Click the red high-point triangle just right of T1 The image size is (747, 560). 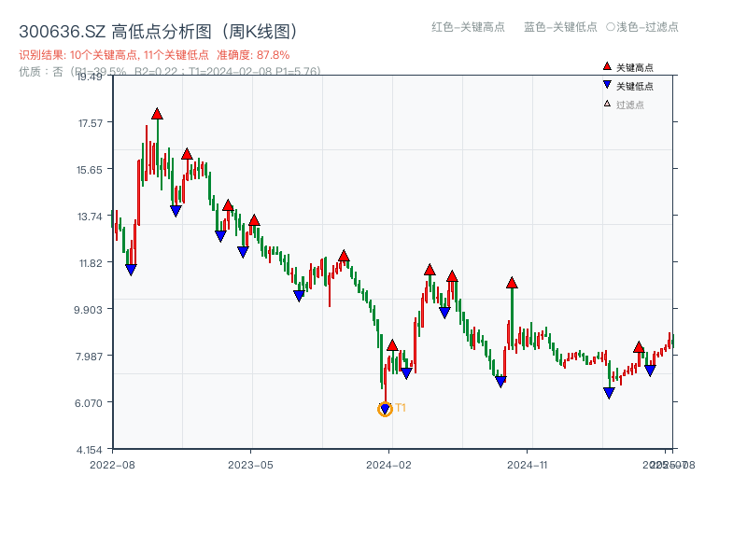point(392,345)
